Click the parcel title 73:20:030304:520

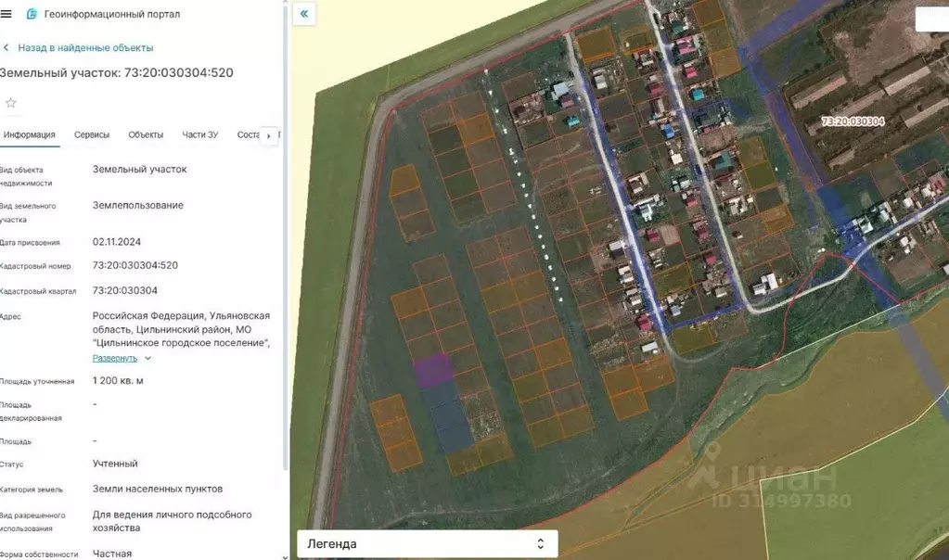pos(117,72)
